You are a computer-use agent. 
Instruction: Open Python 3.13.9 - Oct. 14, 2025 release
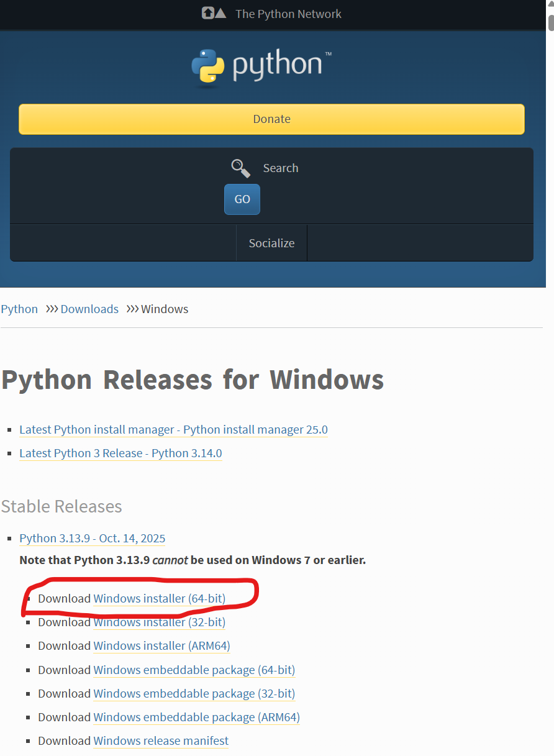point(93,539)
